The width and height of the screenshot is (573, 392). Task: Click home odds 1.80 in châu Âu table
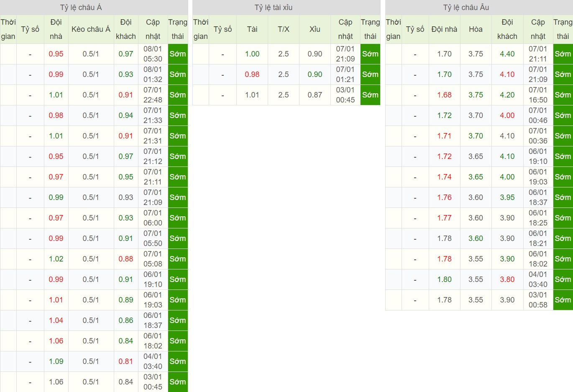444,279
